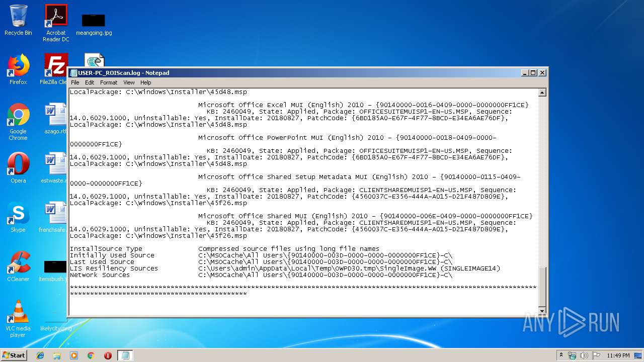Launch the CCleaner desktop shortcut
Viewport: 644px width, 362px height.
[x=18, y=266]
